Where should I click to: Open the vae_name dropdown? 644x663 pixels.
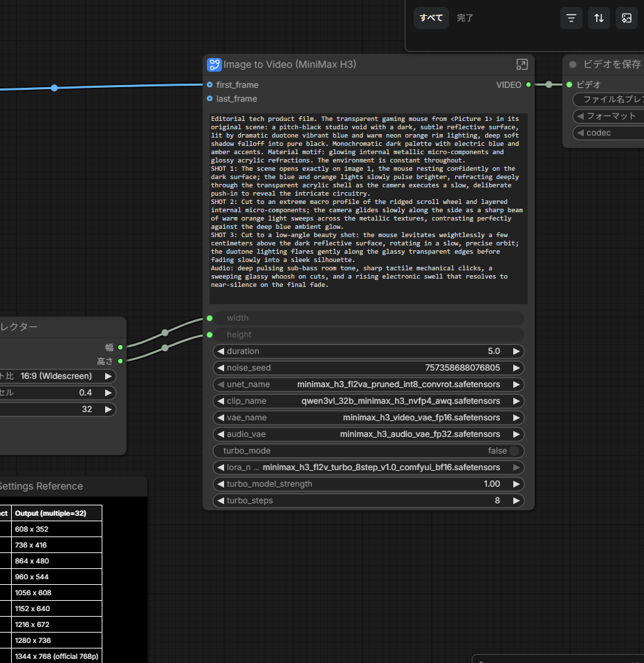[x=369, y=418]
